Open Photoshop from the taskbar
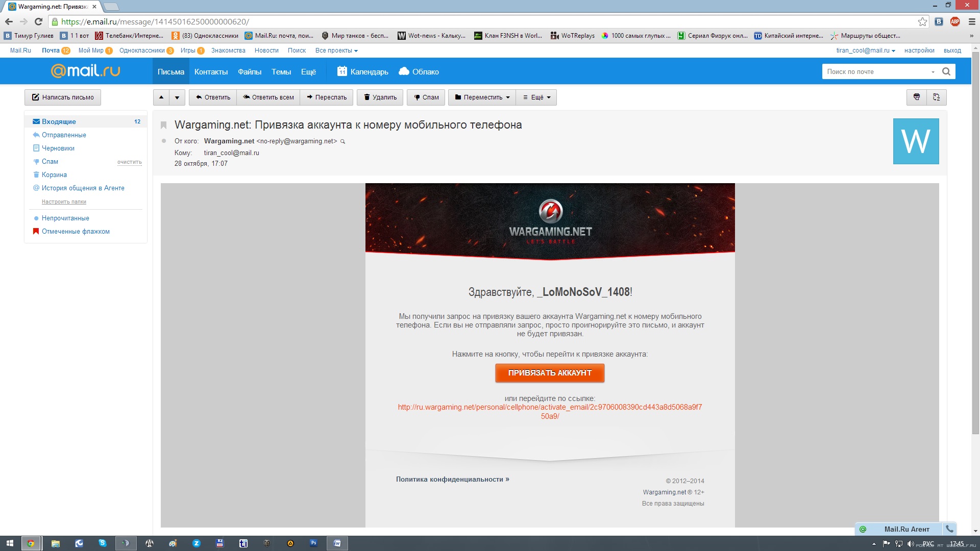 click(313, 543)
